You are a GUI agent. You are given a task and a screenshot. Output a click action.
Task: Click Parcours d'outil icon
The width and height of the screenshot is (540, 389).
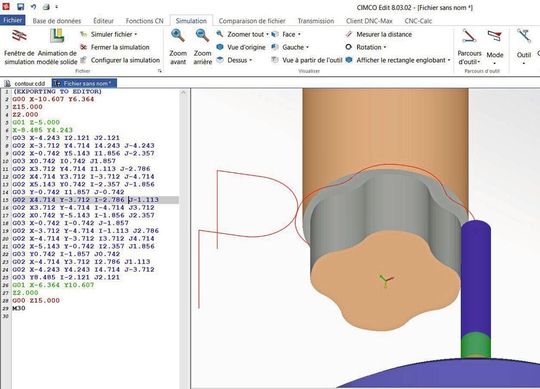tap(469, 36)
